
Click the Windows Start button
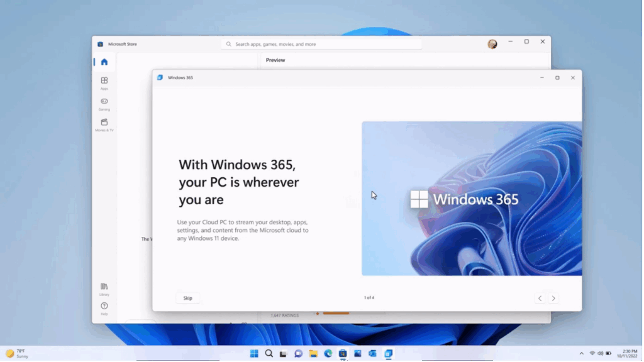coord(254,353)
